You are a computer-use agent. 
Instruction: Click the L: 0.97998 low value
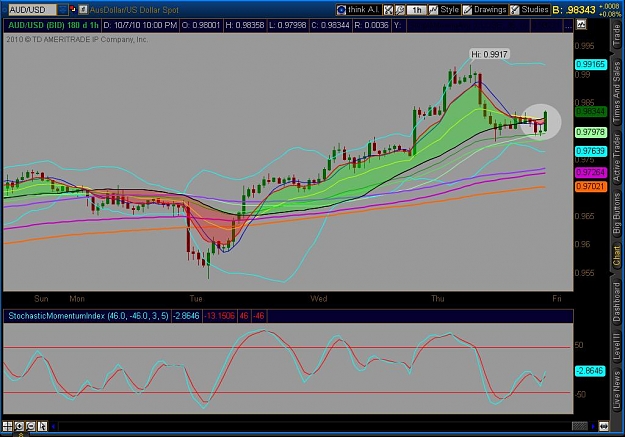point(287,26)
